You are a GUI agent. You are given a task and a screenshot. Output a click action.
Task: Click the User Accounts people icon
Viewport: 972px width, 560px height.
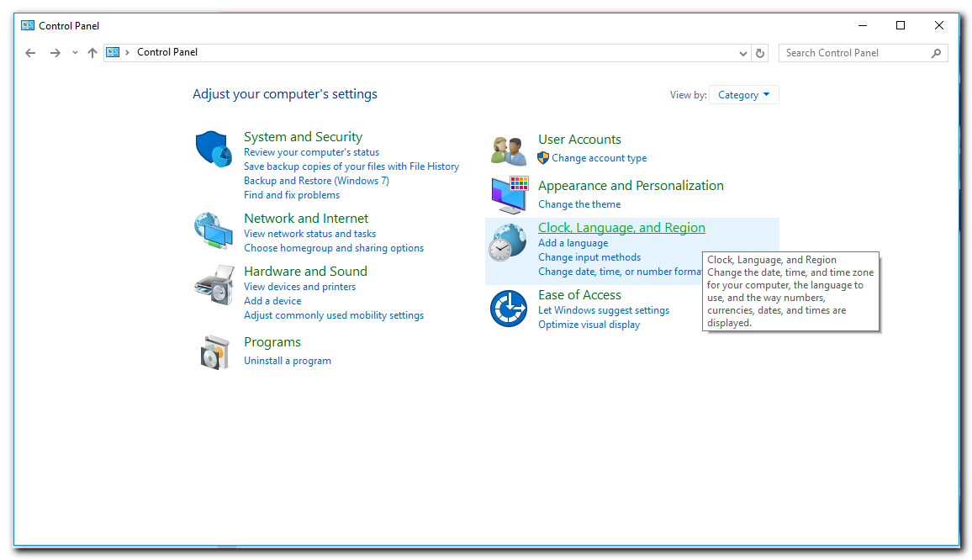point(509,151)
